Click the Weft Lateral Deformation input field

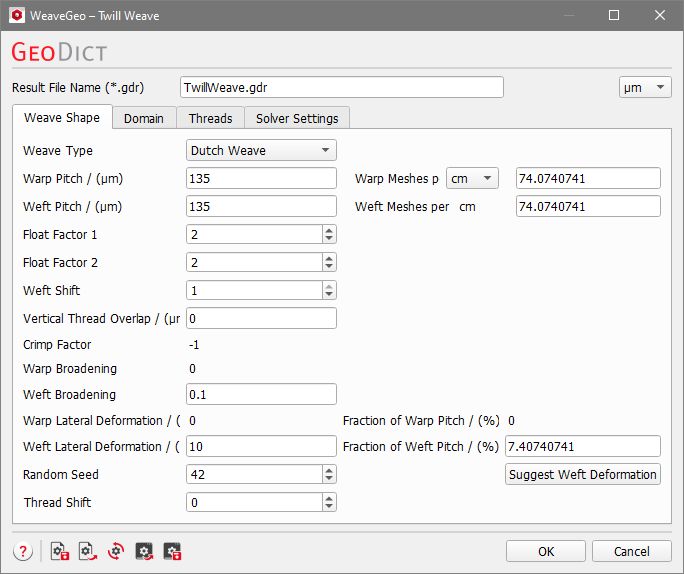click(261, 446)
